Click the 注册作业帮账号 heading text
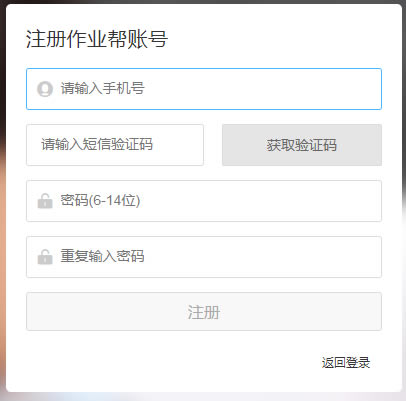This screenshot has height=401, width=406. [x=97, y=39]
